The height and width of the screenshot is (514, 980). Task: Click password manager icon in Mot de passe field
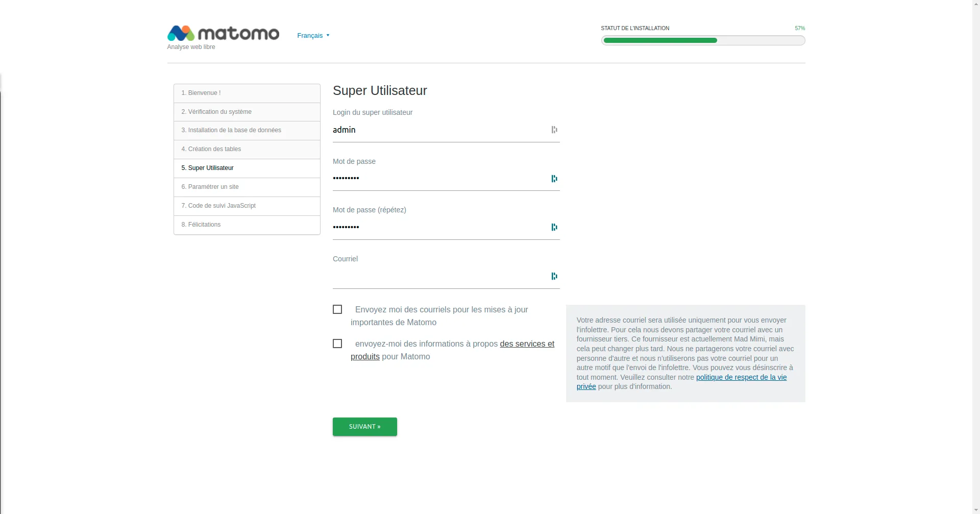[554, 179]
